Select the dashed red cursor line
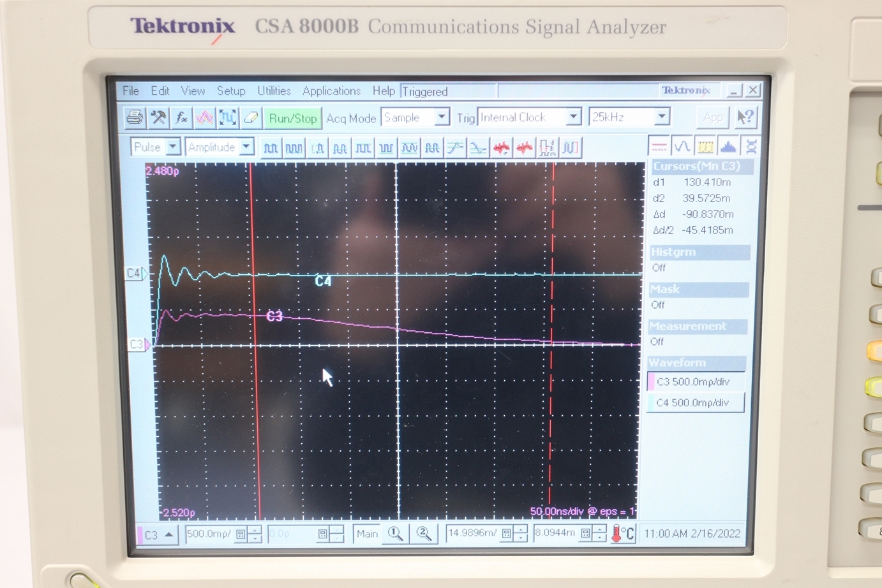 [551, 341]
